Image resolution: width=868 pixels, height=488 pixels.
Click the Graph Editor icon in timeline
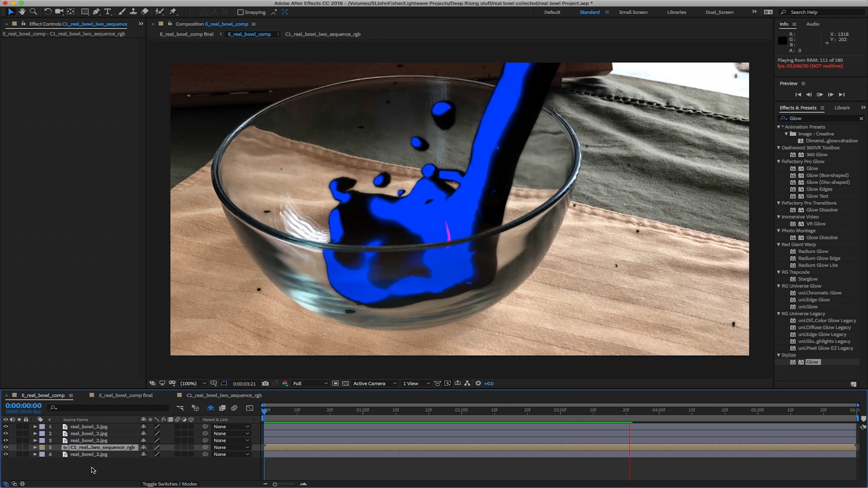click(x=250, y=408)
